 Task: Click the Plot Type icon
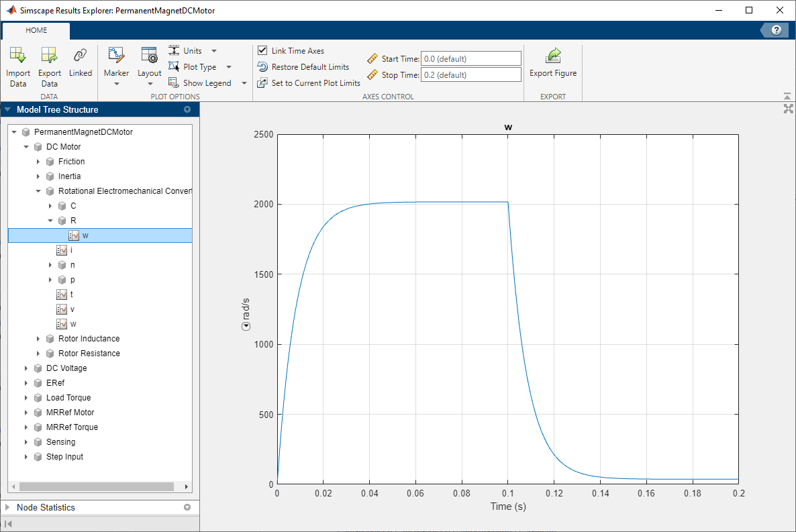tap(173, 66)
